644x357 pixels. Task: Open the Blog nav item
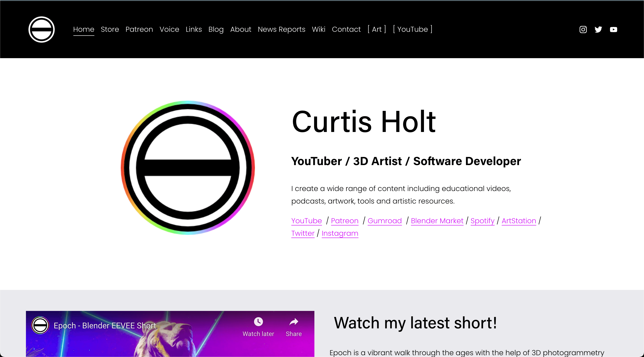[216, 29]
